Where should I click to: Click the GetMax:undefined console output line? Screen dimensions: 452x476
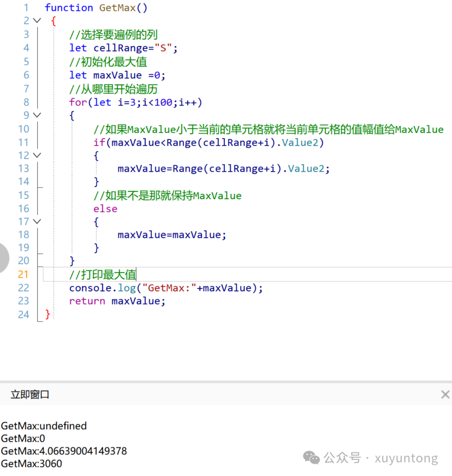coord(44,426)
